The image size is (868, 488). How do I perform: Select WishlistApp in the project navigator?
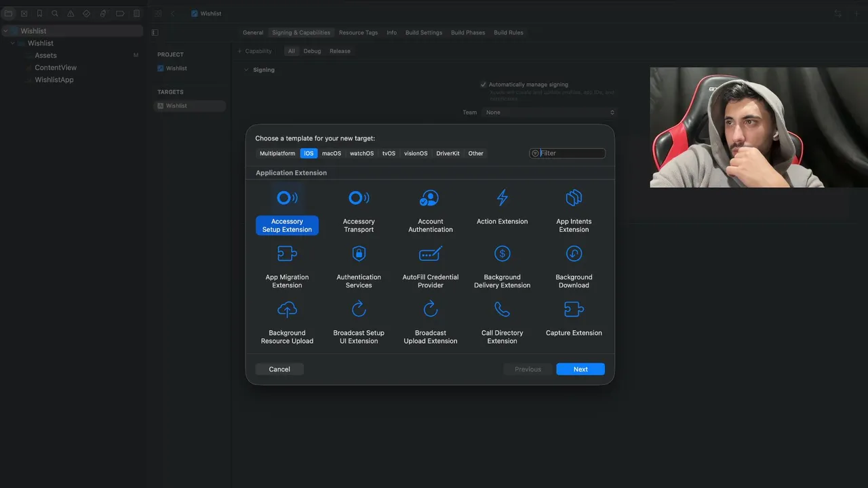click(x=54, y=80)
